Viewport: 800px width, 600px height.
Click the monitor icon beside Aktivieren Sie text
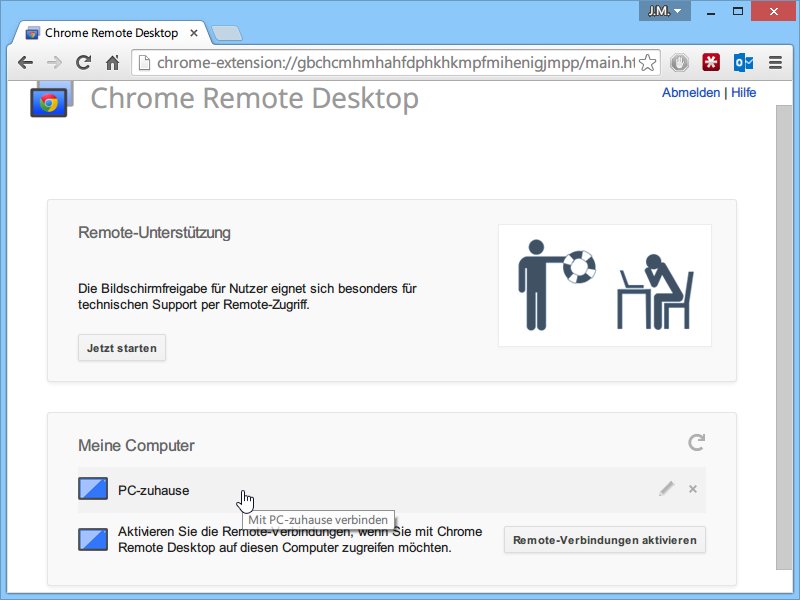pyautogui.click(x=93, y=539)
